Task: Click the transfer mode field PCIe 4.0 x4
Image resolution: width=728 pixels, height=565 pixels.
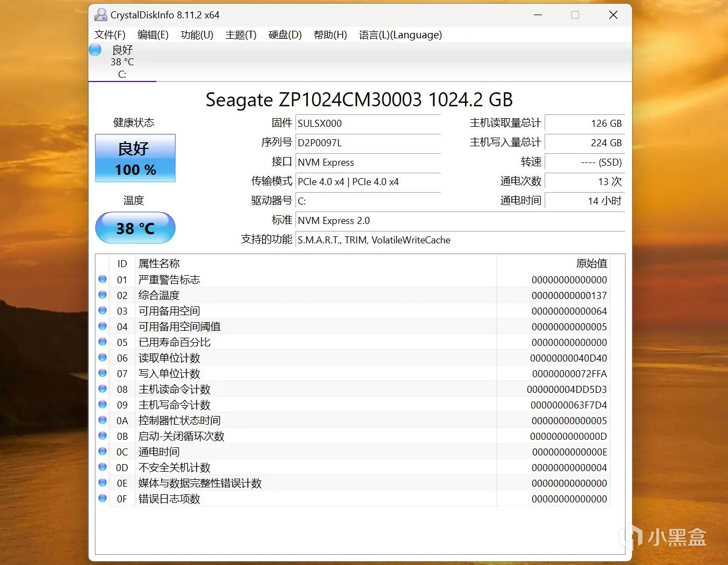Action: coord(368,181)
